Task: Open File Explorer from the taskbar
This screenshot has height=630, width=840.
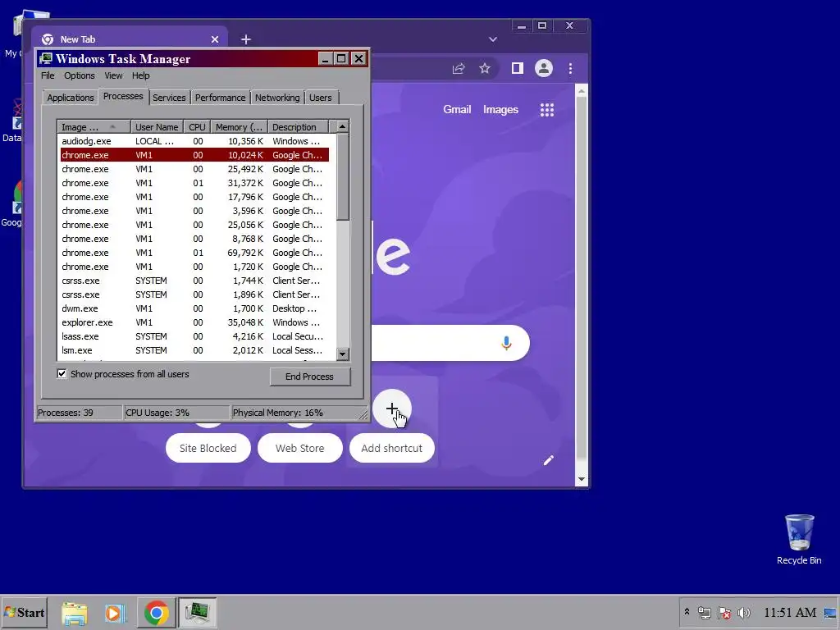Action: point(75,613)
